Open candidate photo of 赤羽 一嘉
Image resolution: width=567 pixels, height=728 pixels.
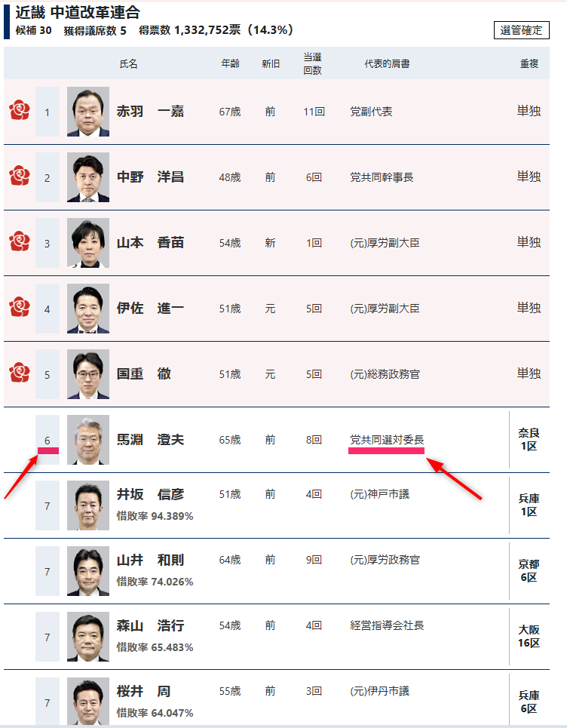click(x=88, y=112)
